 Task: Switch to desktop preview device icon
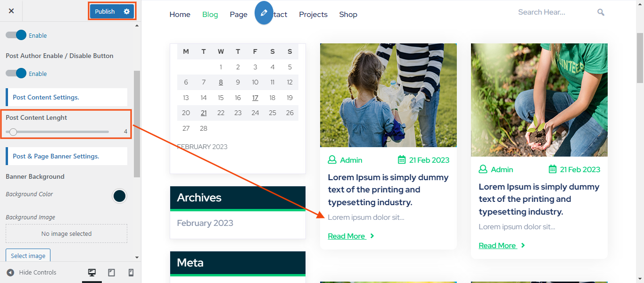tap(92, 273)
